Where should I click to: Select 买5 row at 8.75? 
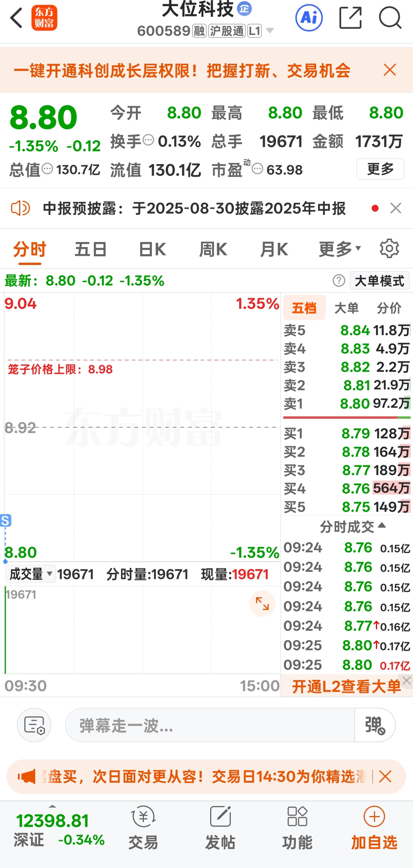click(347, 507)
